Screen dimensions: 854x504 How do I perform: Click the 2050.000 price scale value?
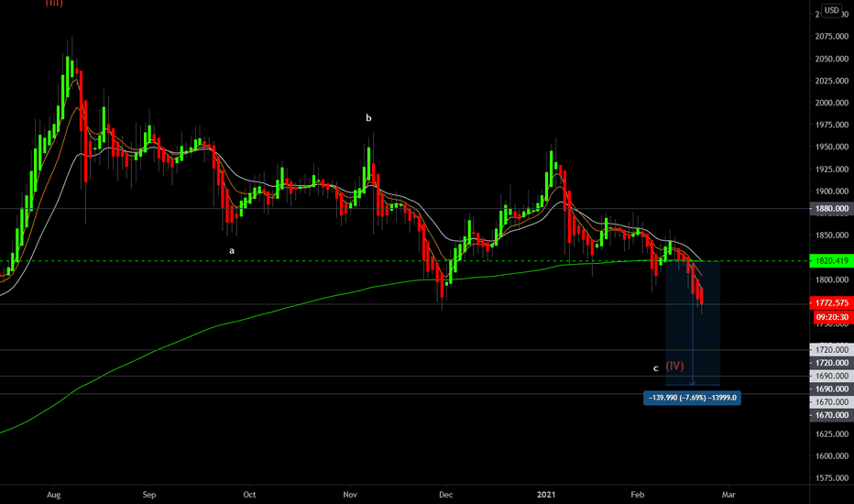point(832,59)
